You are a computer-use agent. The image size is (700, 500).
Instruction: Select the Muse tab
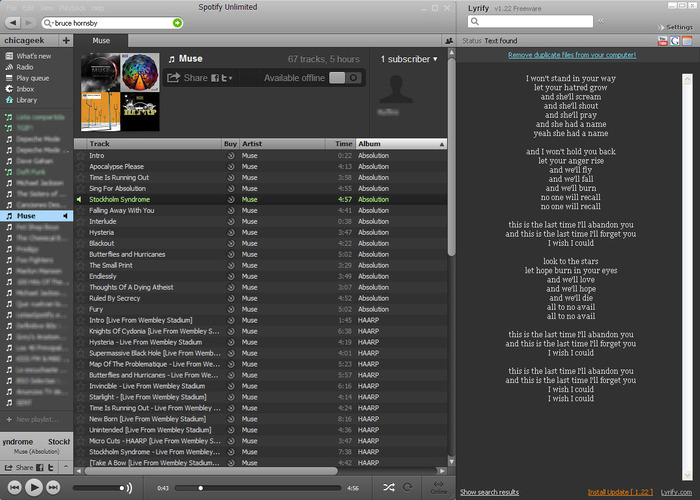(101, 41)
